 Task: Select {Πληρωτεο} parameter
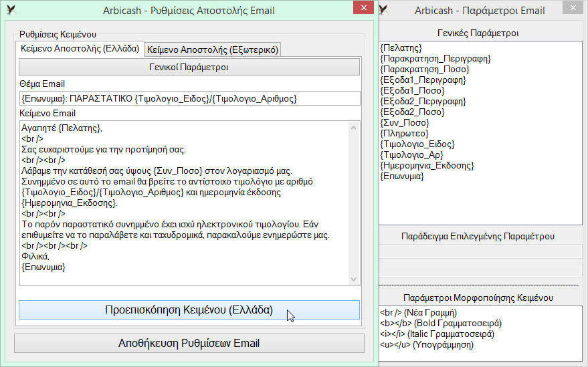pyautogui.click(x=404, y=134)
